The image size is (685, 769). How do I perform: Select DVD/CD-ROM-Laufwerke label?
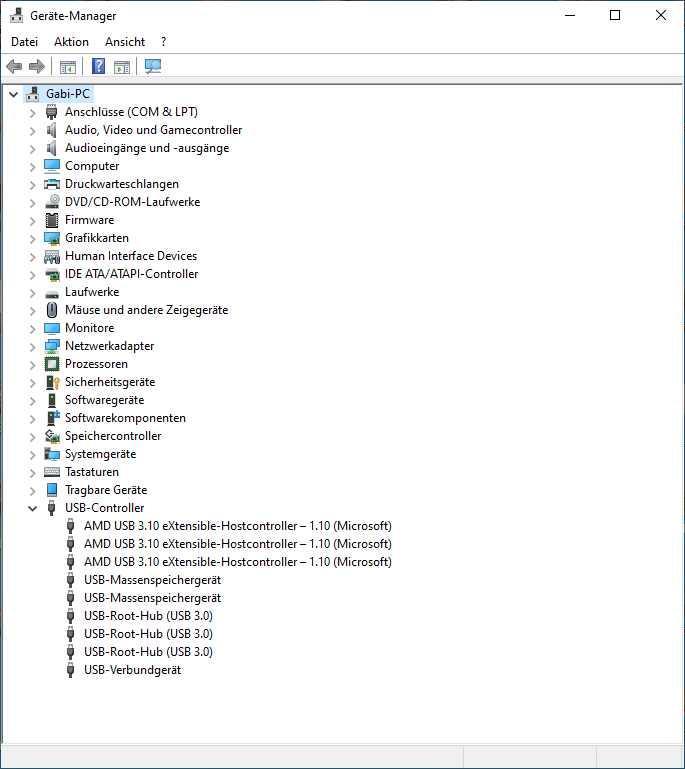[x=133, y=202]
